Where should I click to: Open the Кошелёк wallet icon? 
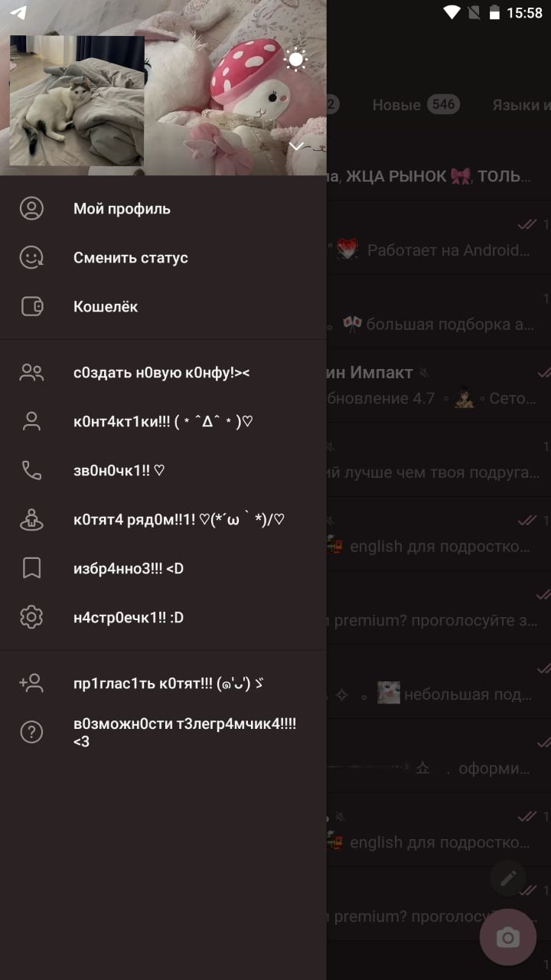coord(31,306)
